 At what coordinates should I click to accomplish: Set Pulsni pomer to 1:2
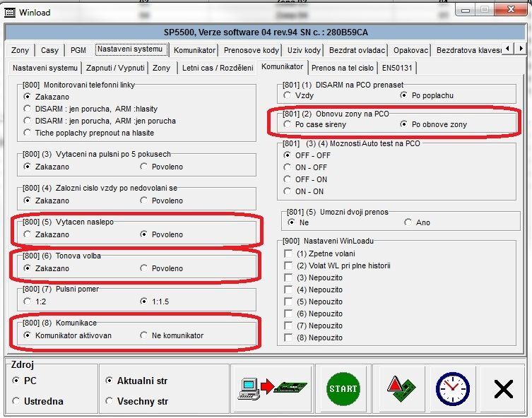tap(28, 301)
